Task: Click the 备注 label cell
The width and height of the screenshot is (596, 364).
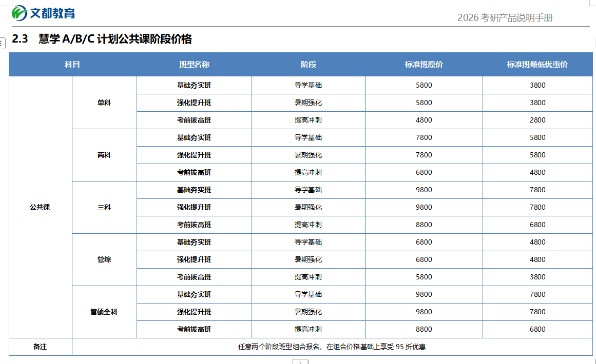Action: pos(40,347)
